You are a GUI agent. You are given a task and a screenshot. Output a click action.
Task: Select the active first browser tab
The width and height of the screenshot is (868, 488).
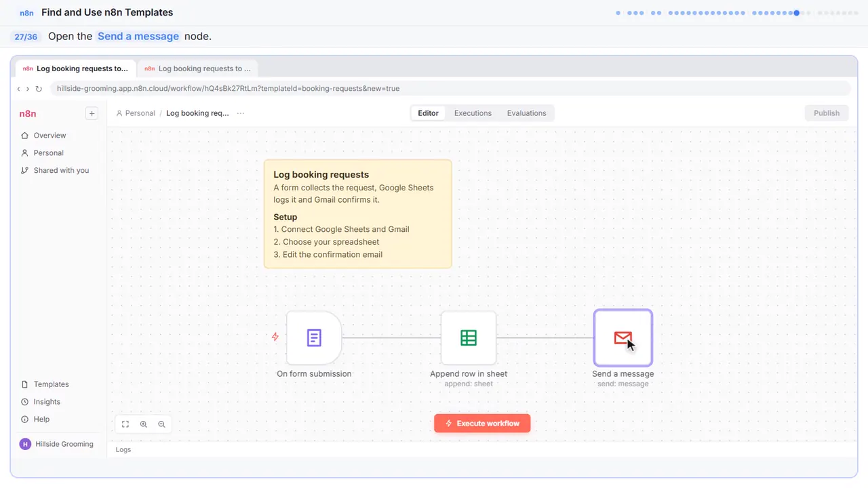coord(75,68)
